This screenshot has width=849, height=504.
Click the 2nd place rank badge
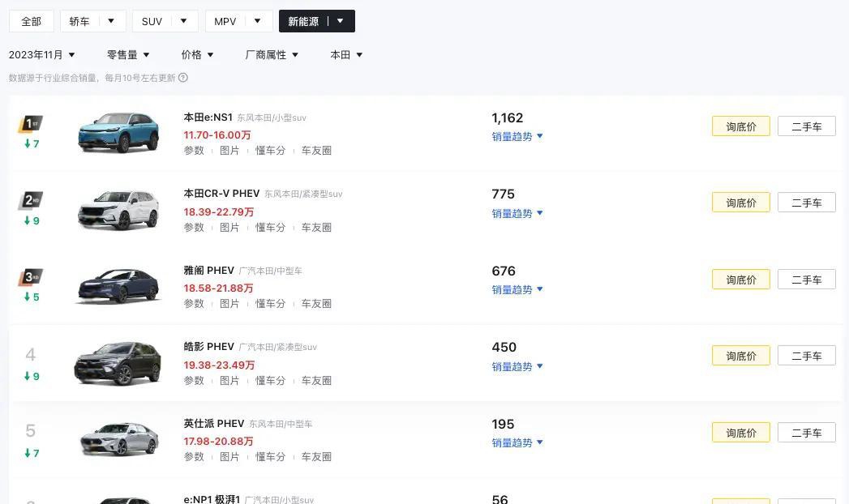(x=31, y=201)
